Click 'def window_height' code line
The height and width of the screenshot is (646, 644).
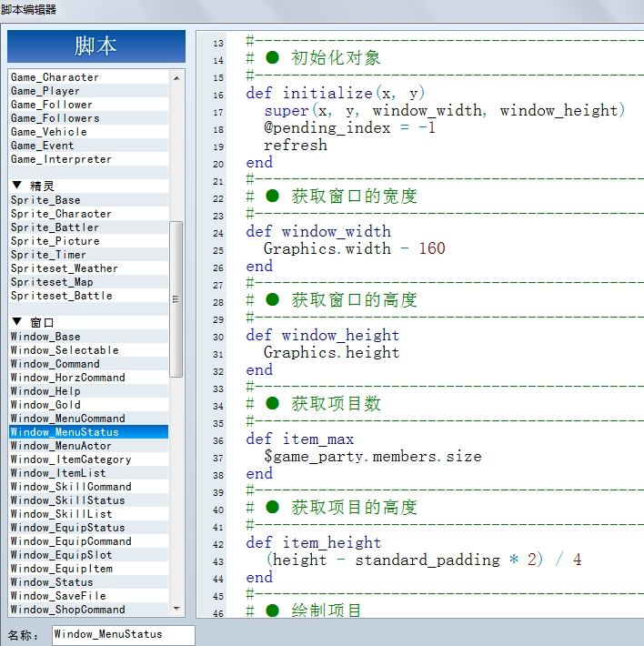(x=322, y=336)
